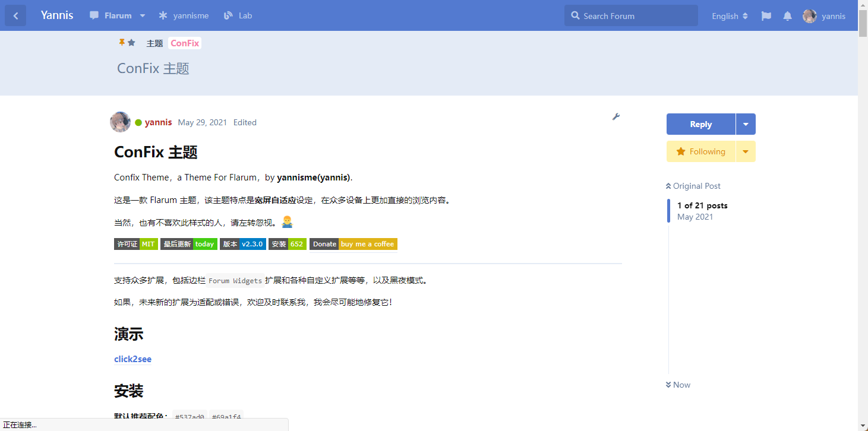Viewport: 868px width, 431px height.
Task: Click the Forum Widgets code text
Action: [235, 281]
